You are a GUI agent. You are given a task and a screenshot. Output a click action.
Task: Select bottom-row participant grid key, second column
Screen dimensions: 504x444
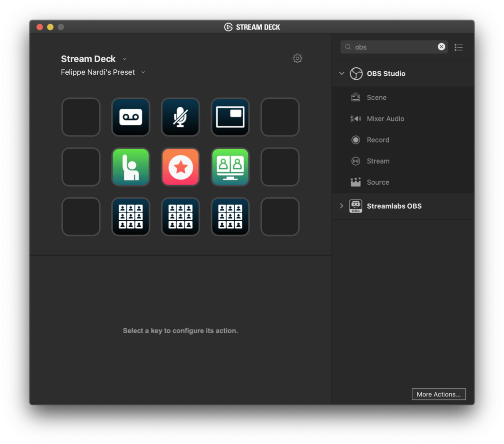130,217
